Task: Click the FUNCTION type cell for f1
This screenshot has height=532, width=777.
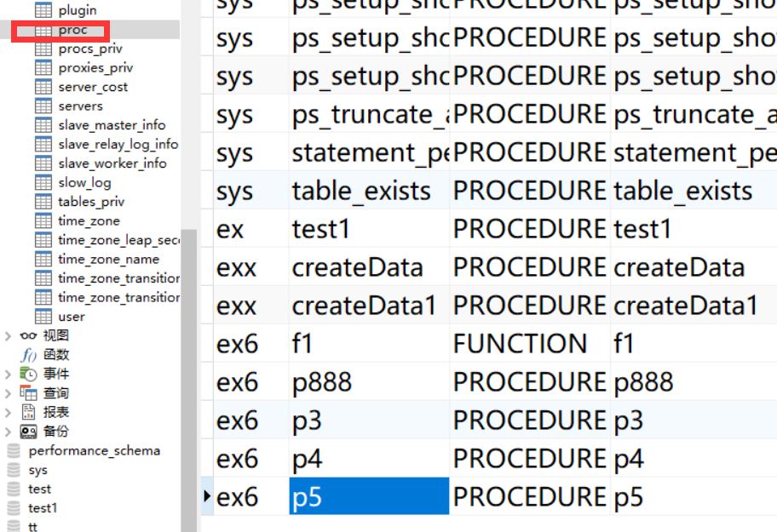Action: point(520,344)
